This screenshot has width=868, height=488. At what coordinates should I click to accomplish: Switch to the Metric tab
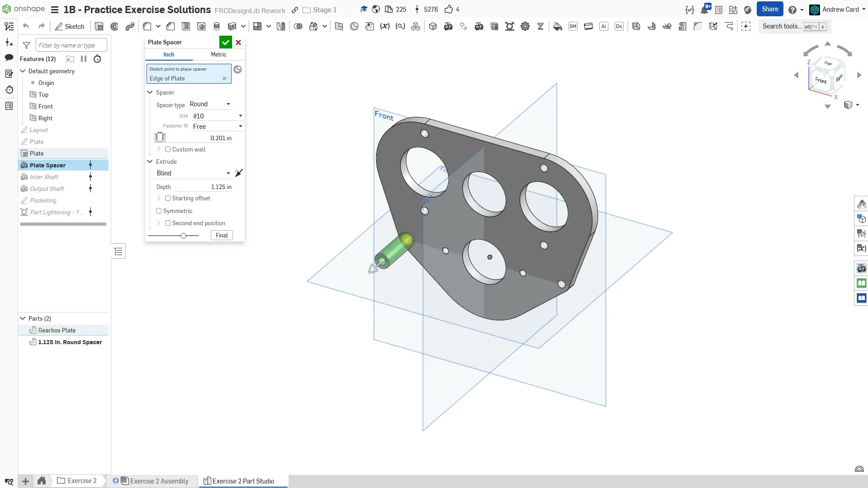218,54
